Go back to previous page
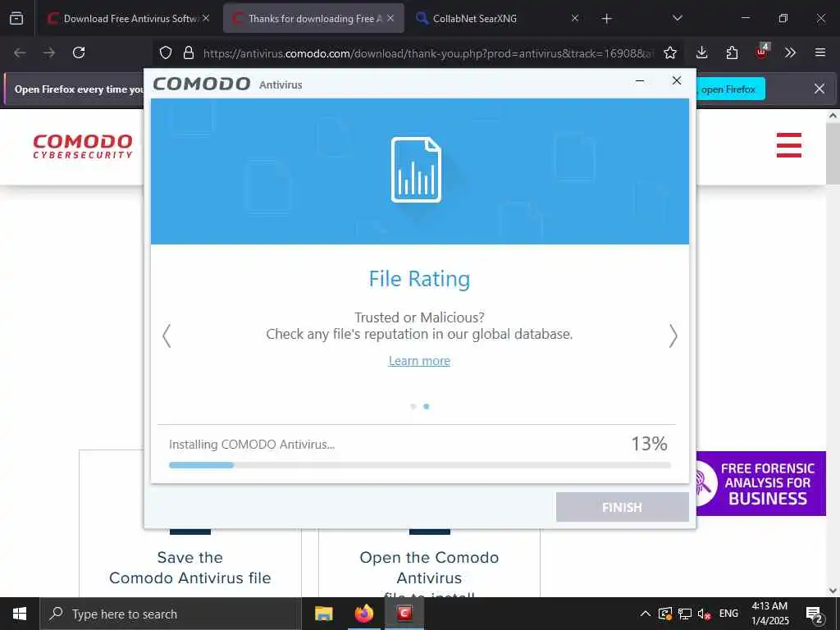 point(20,52)
